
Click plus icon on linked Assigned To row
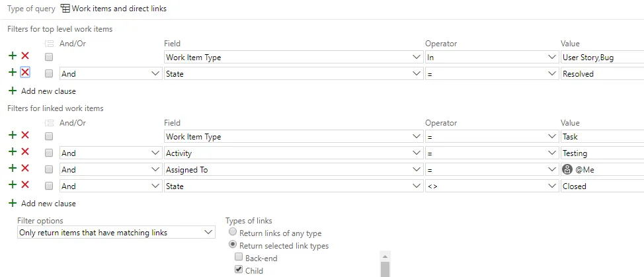click(12, 169)
